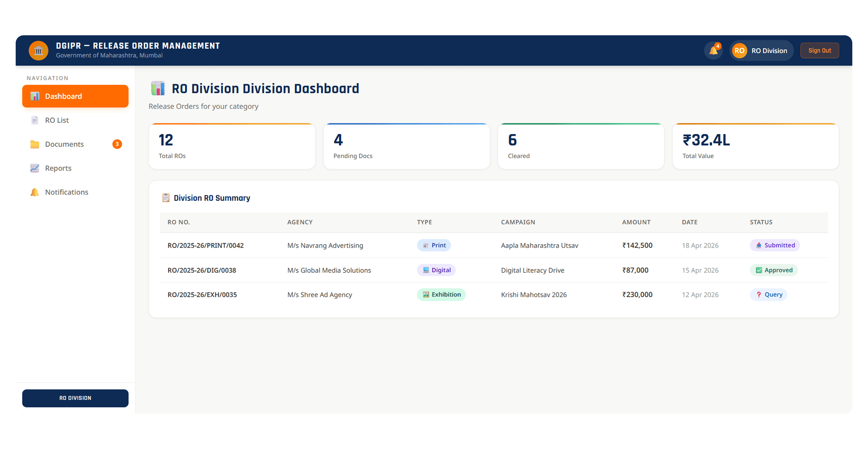This screenshot has width=868, height=449.
Task: Click the dashboard chart icon beside title
Action: click(158, 88)
